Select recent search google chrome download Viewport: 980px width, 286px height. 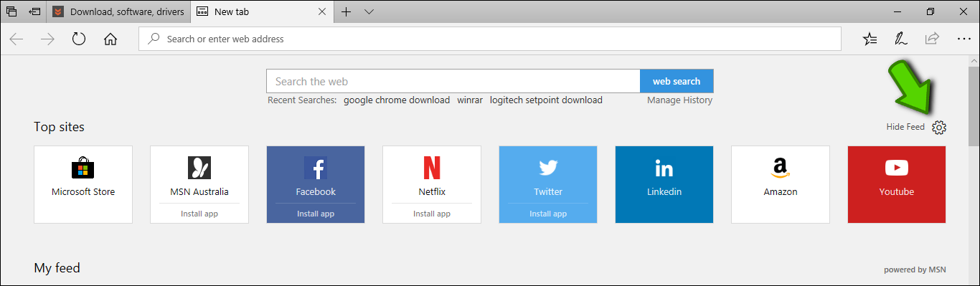point(397,100)
